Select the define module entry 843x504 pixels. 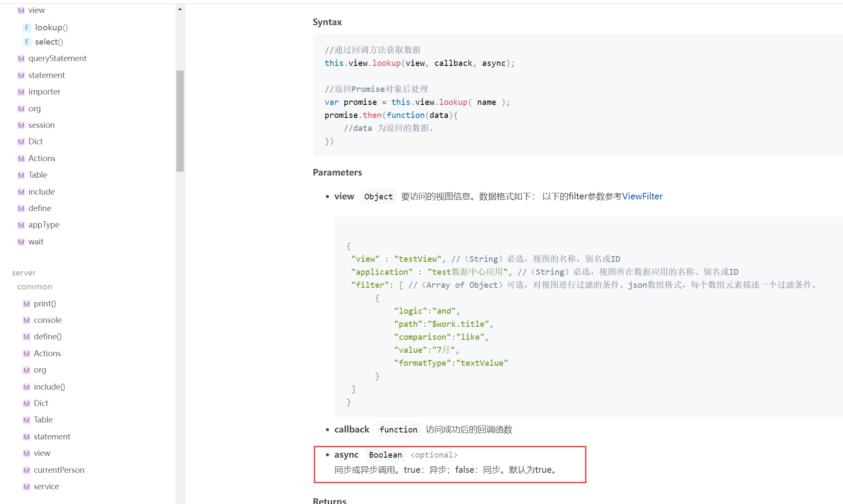click(x=39, y=208)
